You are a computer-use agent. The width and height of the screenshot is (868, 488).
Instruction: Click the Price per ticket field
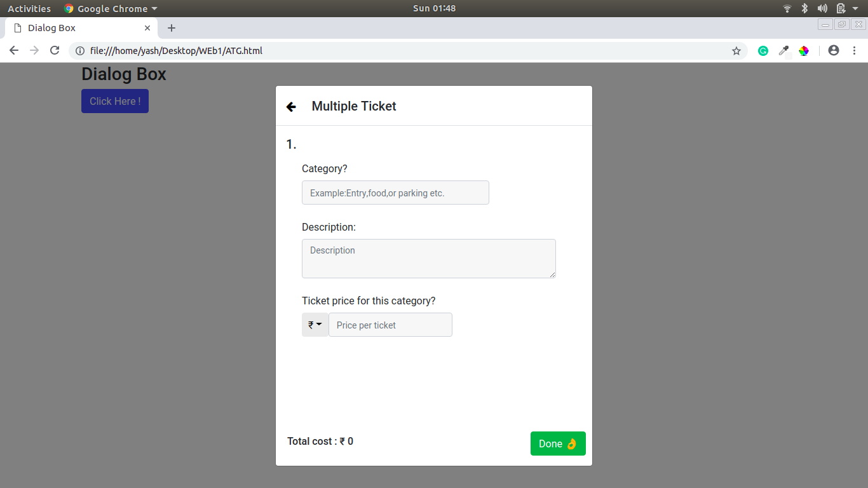pyautogui.click(x=390, y=325)
